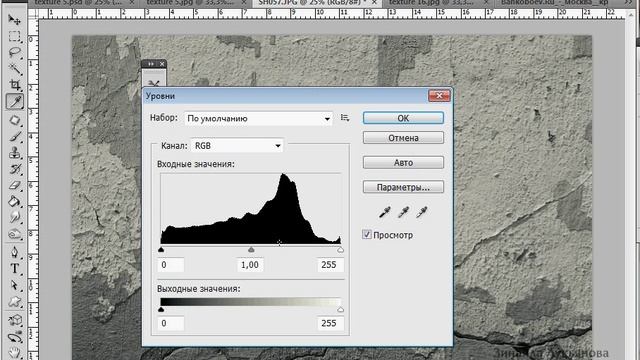
Task: Select the 3D Orbit camera tool
Action: pos(15,337)
